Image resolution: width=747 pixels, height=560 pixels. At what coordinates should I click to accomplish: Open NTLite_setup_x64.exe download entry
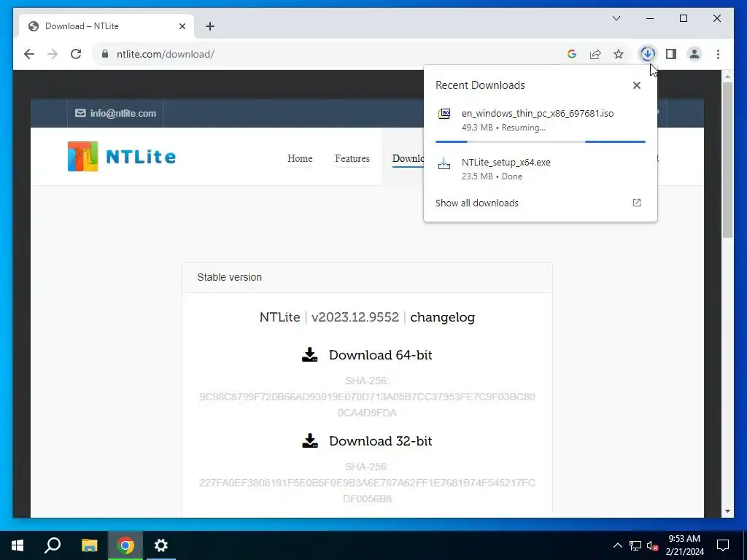point(541,169)
